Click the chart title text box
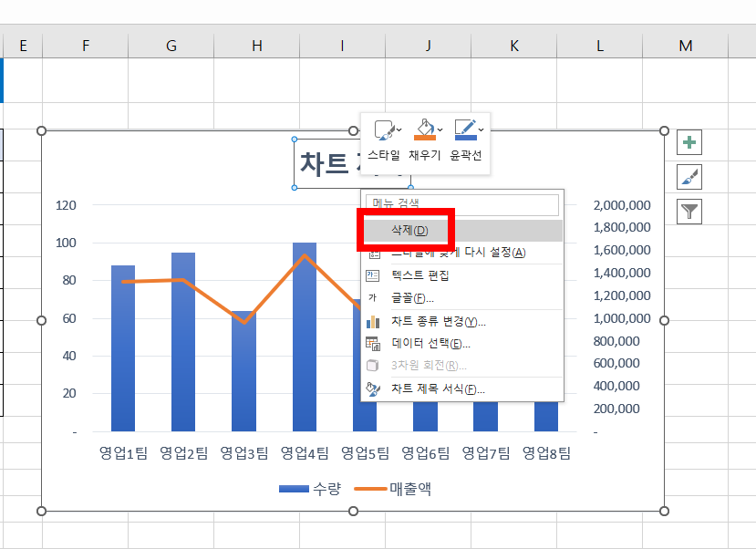The height and width of the screenshot is (549, 756). tap(328, 163)
